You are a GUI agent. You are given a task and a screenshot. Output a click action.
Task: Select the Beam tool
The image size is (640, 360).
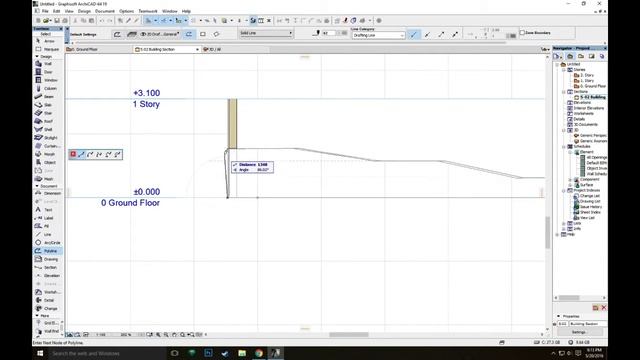click(48, 97)
